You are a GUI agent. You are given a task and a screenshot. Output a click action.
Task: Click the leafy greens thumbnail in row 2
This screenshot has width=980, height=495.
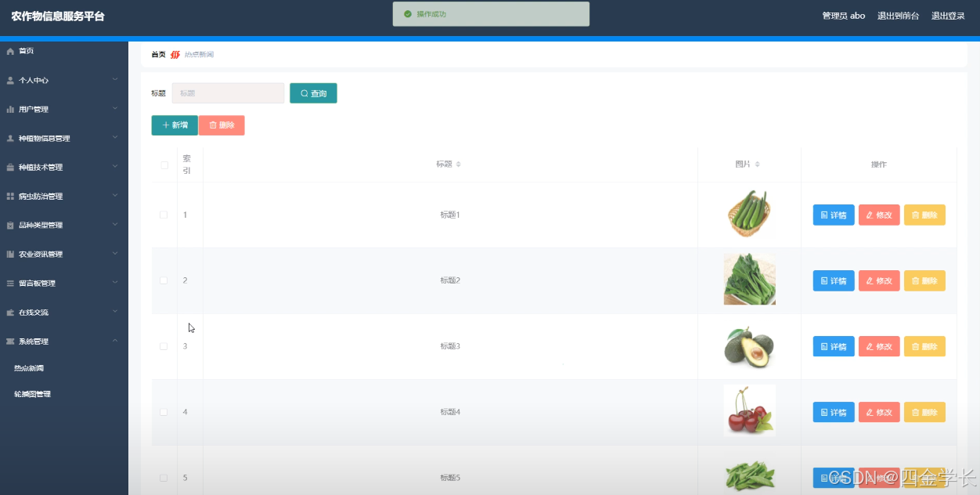coord(749,280)
